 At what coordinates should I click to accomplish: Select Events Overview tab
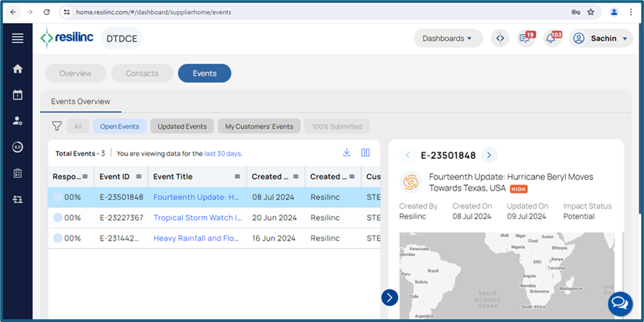click(80, 101)
